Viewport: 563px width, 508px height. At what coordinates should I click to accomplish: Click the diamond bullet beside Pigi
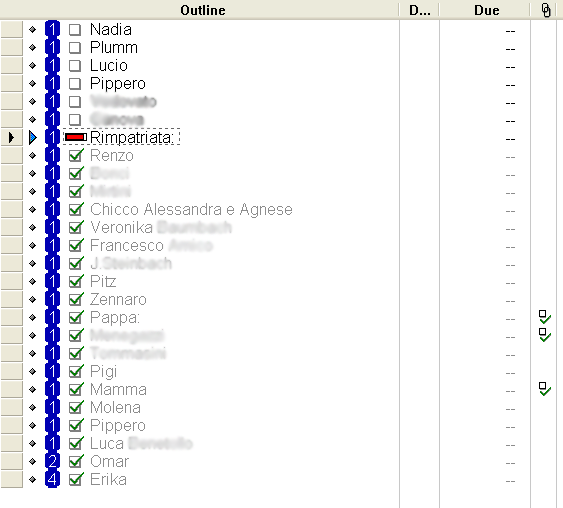[x=33, y=371]
